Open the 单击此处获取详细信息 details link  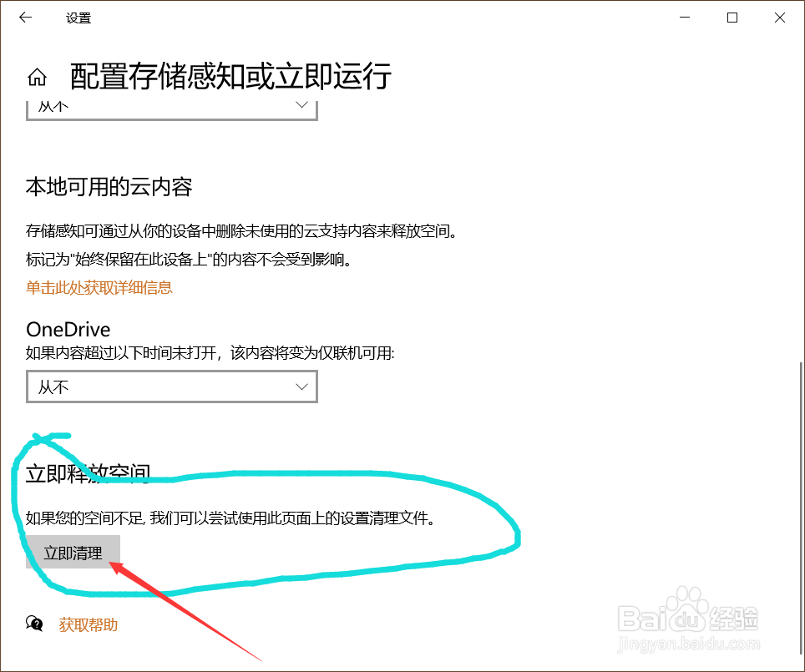click(x=98, y=287)
